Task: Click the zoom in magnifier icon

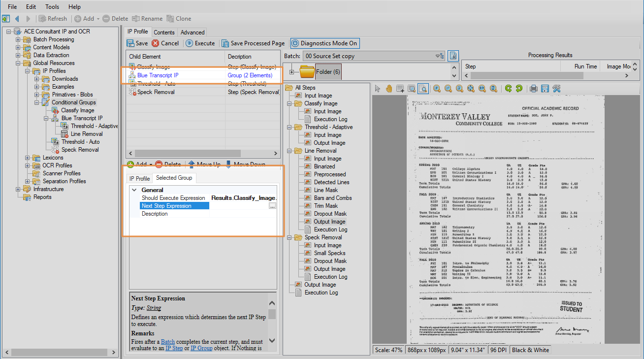Action: tap(437, 89)
